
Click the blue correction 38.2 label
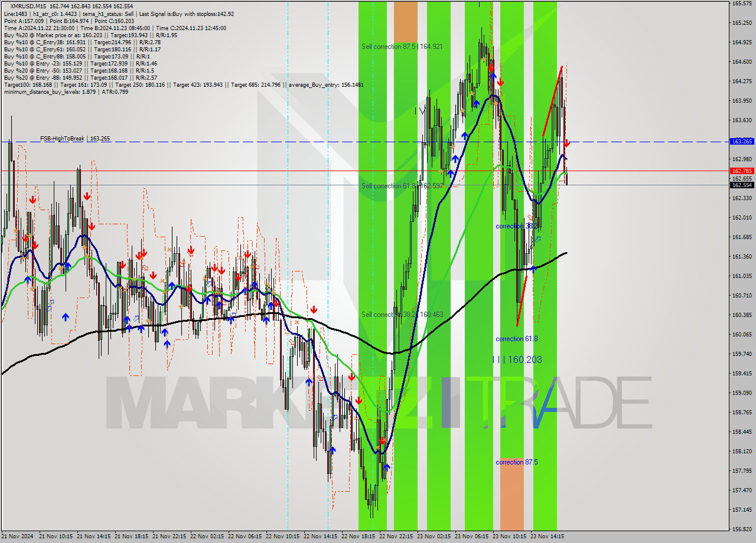tap(517, 226)
